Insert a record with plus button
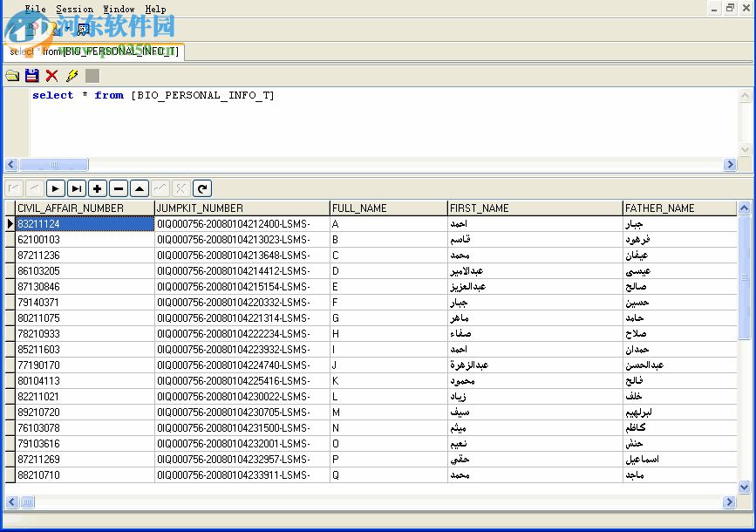This screenshot has width=756, height=532. click(97, 188)
